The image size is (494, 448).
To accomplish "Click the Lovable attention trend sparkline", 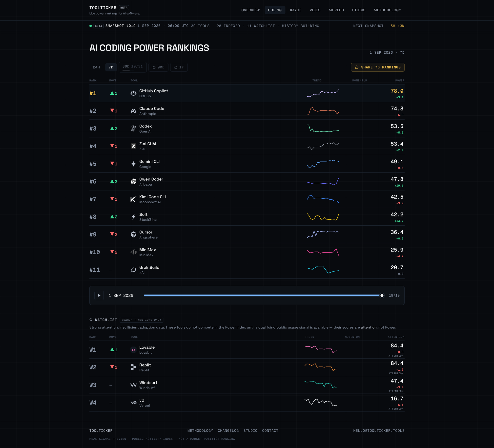I will click(x=321, y=349).
